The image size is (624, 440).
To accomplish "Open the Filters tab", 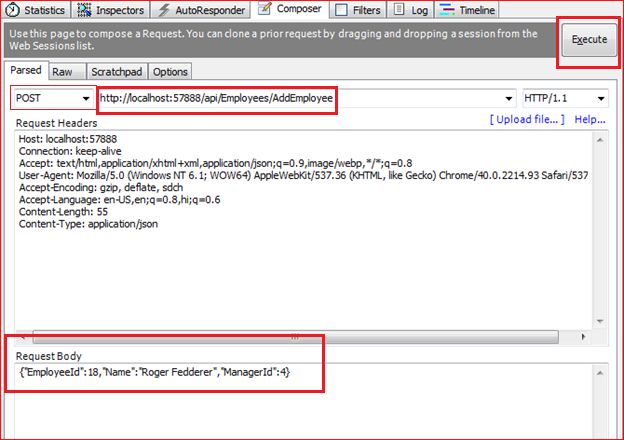I will coord(358,10).
